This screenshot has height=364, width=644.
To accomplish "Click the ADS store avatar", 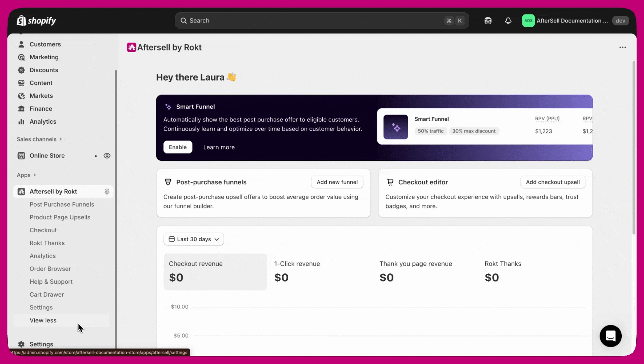I will (528, 21).
